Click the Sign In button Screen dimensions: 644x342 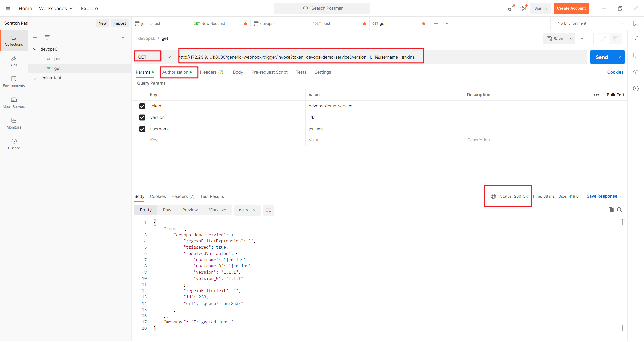[540, 8]
